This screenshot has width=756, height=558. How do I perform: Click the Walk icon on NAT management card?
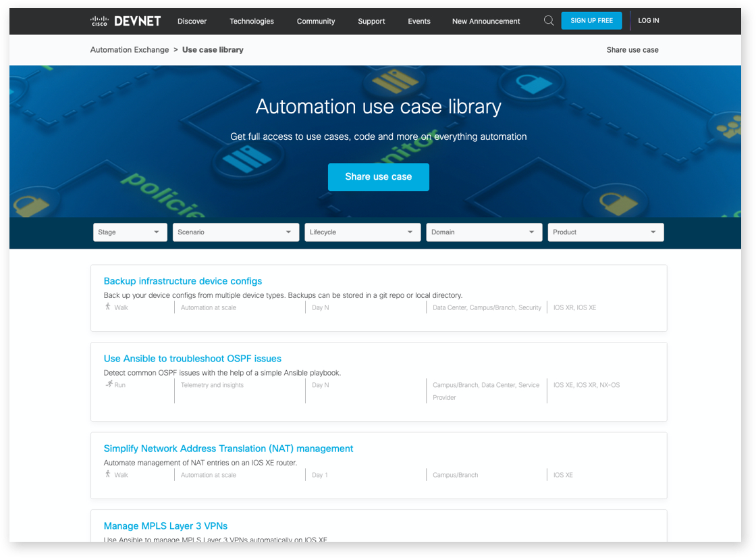tap(108, 474)
